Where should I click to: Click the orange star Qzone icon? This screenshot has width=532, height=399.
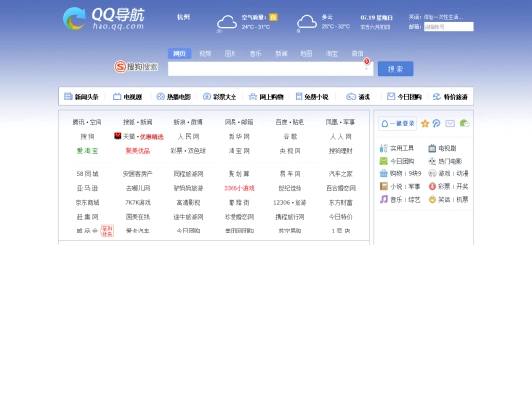point(425,123)
